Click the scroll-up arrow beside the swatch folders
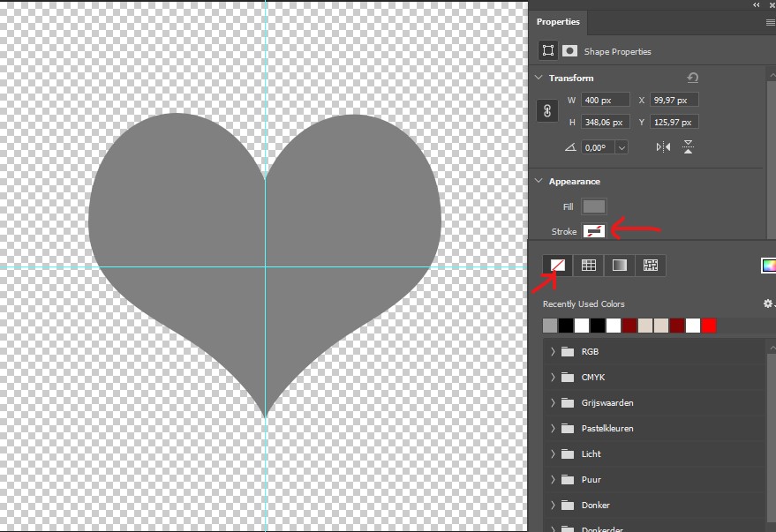776x532 pixels. tap(772, 348)
